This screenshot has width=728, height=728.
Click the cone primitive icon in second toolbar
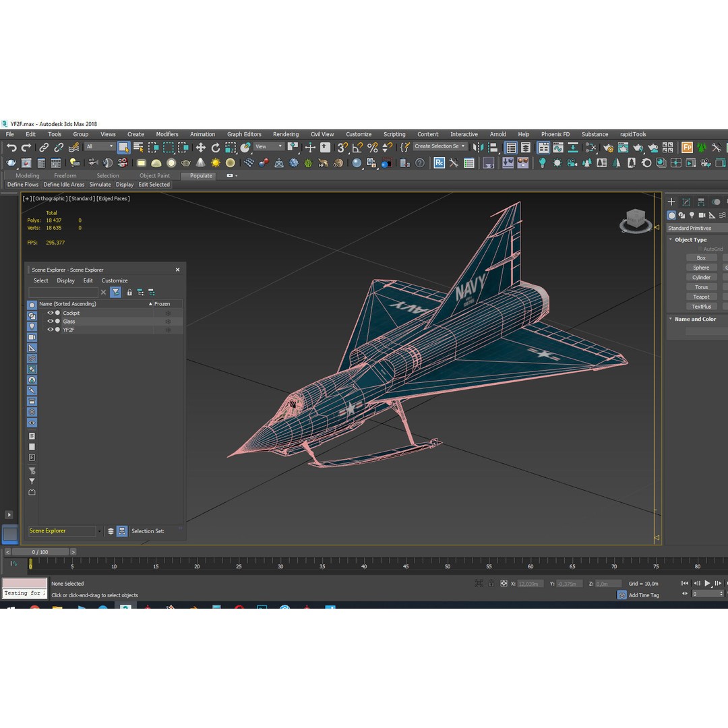(x=201, y=163)
